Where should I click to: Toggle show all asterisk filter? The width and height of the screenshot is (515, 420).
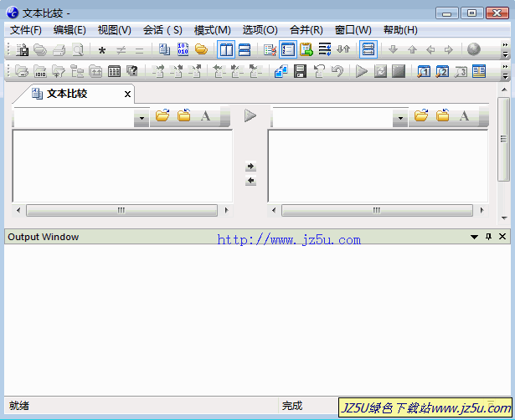(x=102, y=50)
